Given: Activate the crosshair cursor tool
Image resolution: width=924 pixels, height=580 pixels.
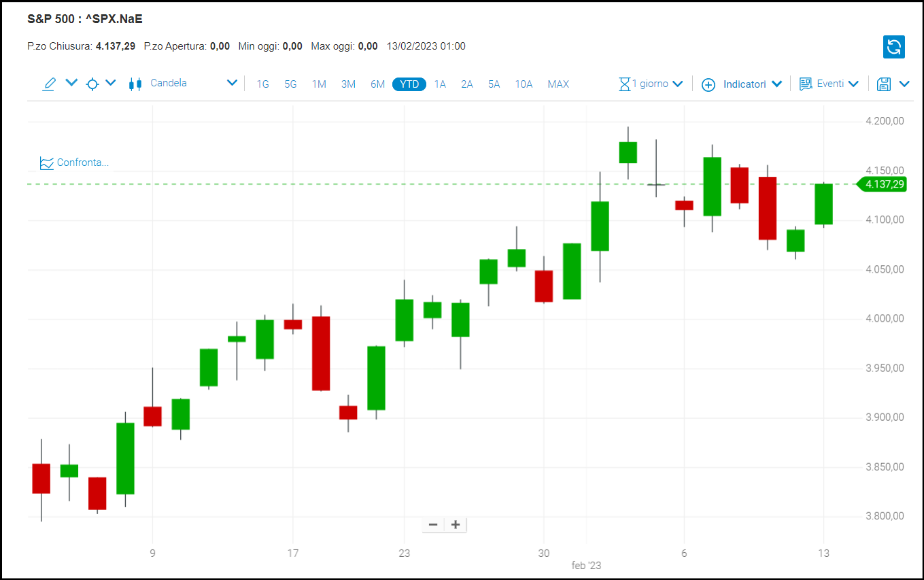Looking at the screenshot, I should click(92, 84).
